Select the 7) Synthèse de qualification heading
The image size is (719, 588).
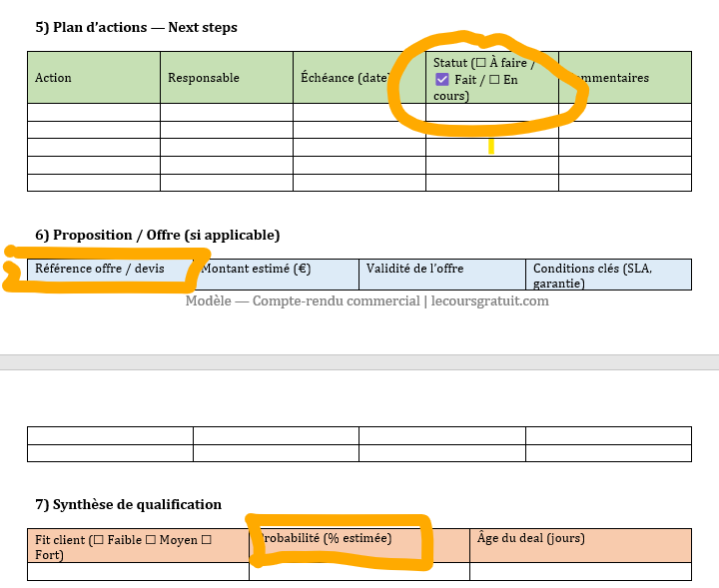[x=128, y=504]
